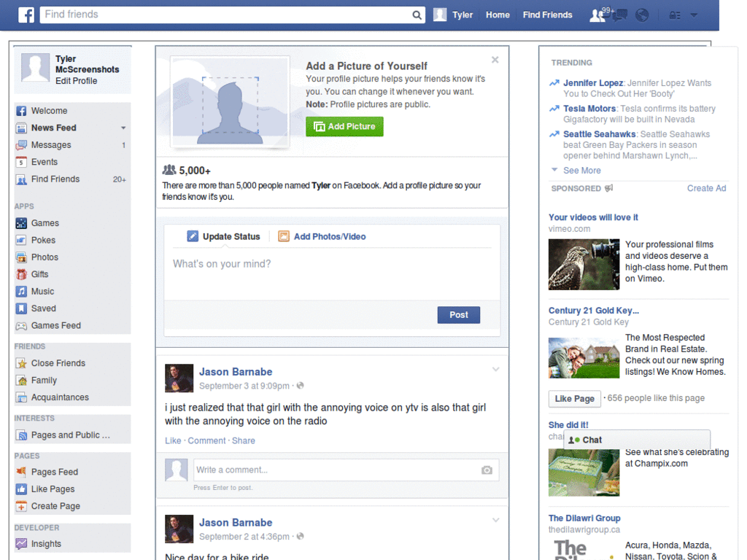Click the Like Page button
747x560 pixels.
point(574,399)
